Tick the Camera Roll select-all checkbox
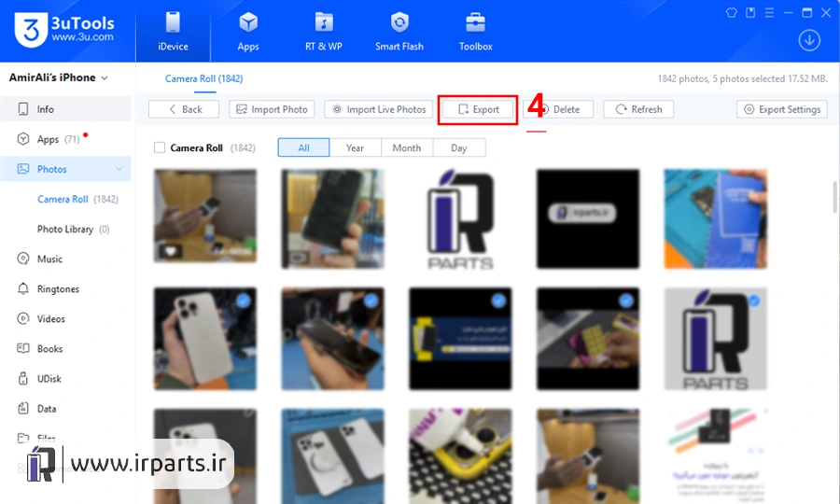The image size is (840, 504). pos(159,147)
